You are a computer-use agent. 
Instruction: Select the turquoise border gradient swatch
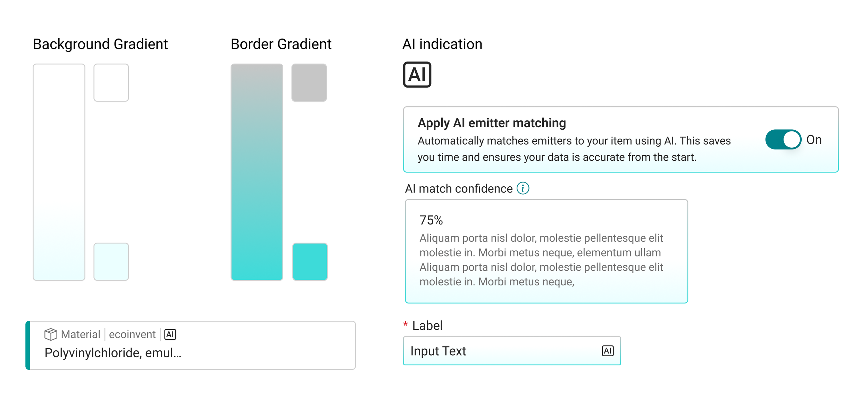click(310, 262)
